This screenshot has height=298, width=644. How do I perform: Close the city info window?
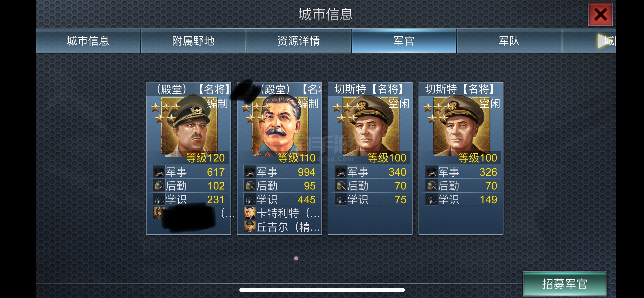[600, 14]
